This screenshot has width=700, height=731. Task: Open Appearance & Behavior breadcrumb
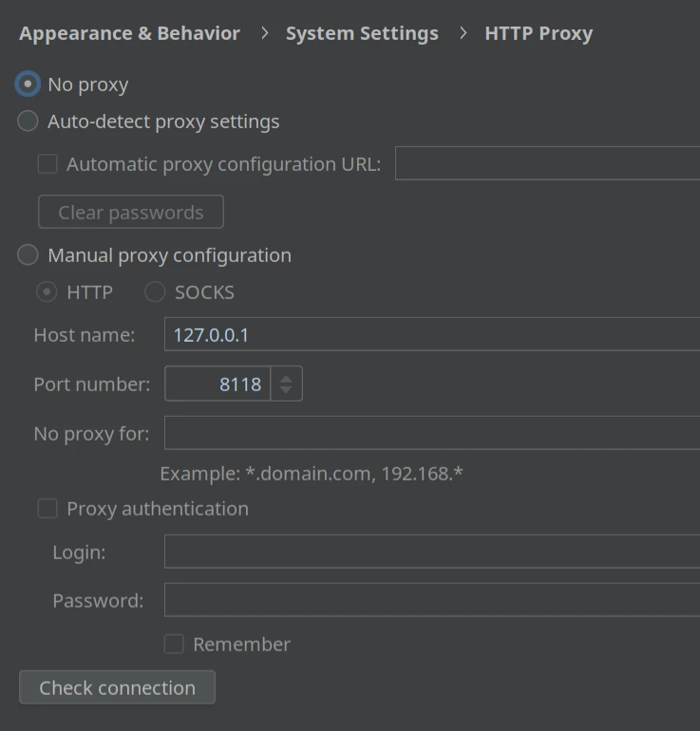129,33
